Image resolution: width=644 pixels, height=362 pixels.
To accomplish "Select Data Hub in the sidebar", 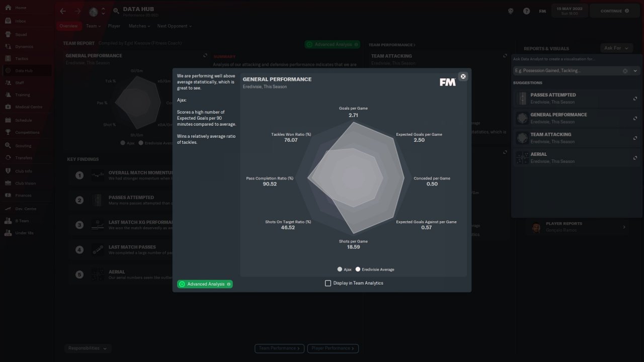I will coord(26,71).
